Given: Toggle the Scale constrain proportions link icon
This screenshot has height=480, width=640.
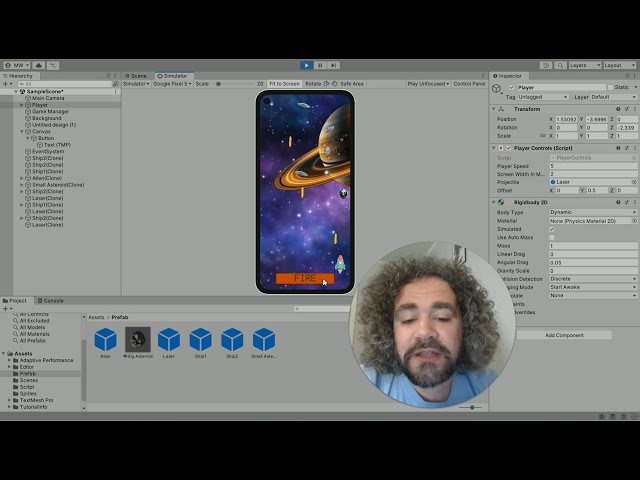Looking at the screenshot, I should [542, 136].
